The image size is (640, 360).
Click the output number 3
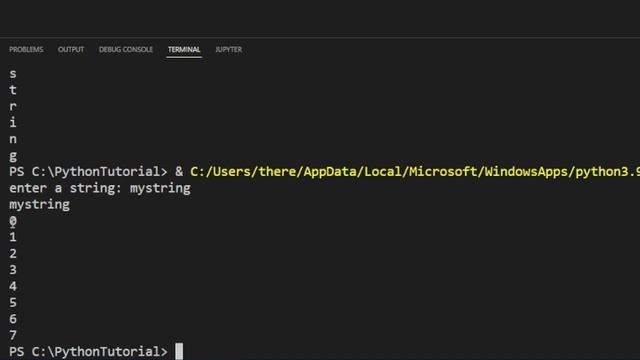click(x=13, y=270)
